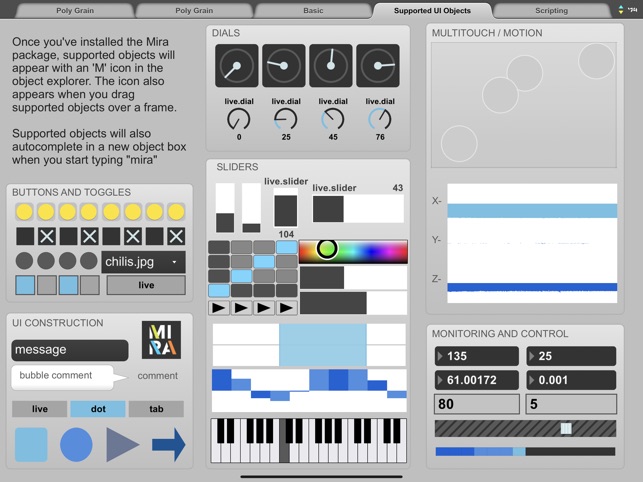Select the last dark gray radio circle
The image size is (643, 482).
(89, 261)
